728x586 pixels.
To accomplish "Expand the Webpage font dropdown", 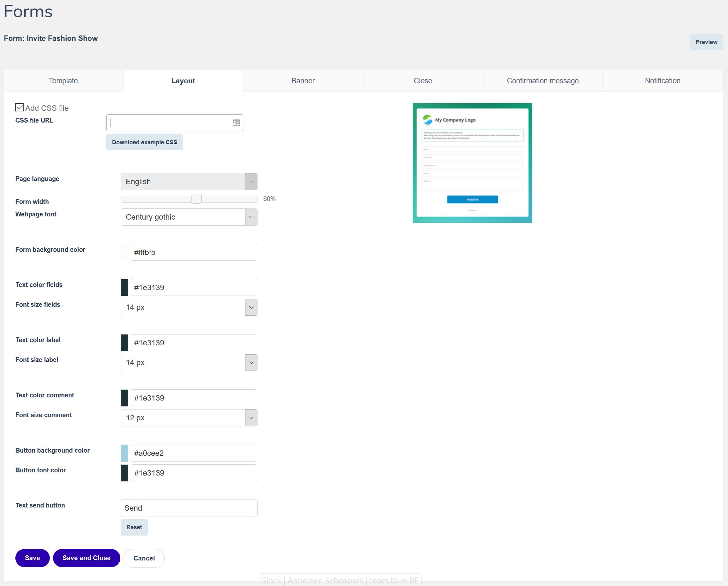I will tap(188, 217).
